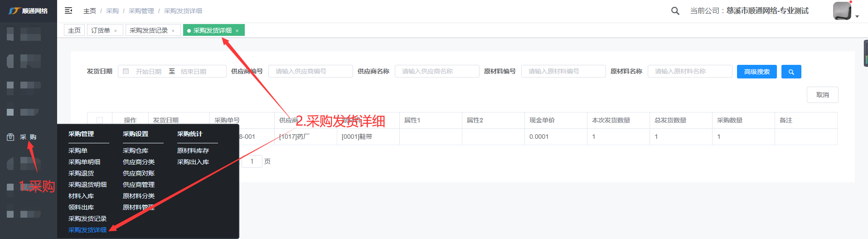Click the 取消 cancel button

pos(822,95)
